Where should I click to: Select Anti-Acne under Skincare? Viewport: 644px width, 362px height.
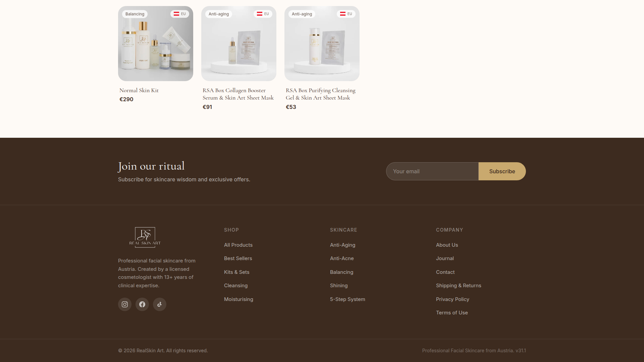[x=341, y=258]
